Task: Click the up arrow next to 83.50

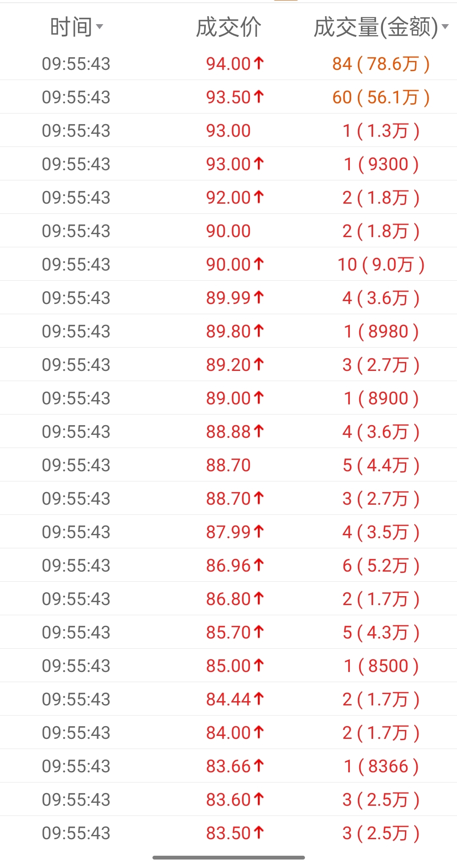Action: click(259, 832)
